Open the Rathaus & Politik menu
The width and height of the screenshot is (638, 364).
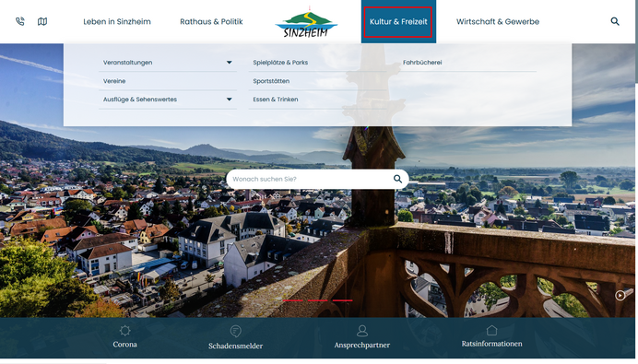point(211,21)
